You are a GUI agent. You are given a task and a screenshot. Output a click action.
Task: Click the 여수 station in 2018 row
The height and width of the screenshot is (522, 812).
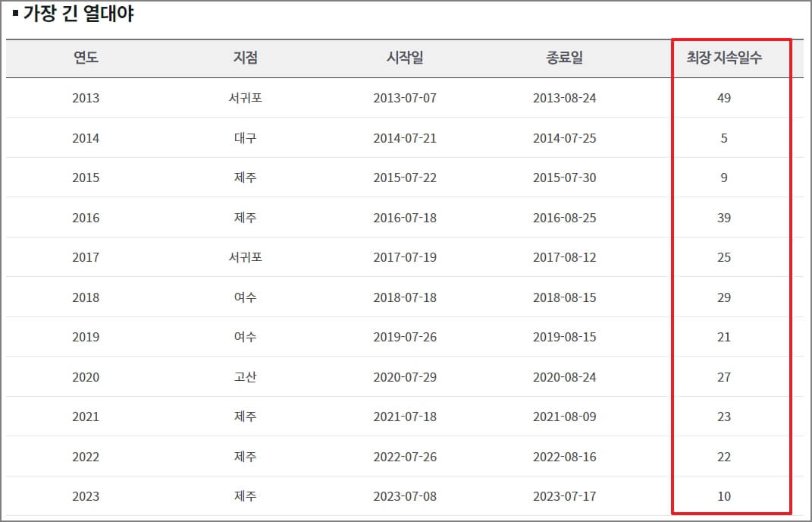point(244,297)
